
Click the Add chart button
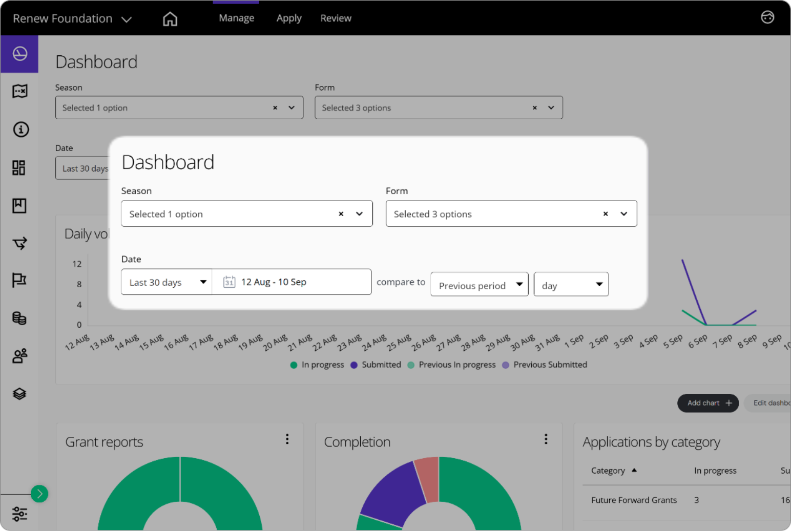(708, 403)
